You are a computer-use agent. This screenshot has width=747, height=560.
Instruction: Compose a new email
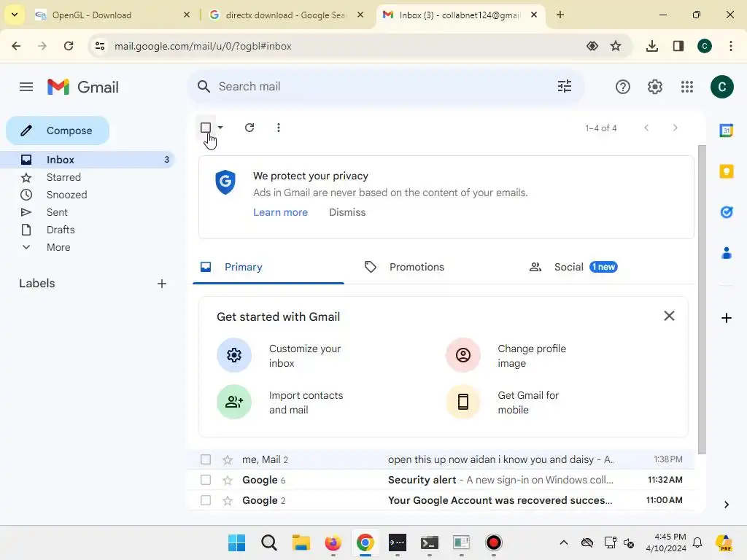point(58,131)
